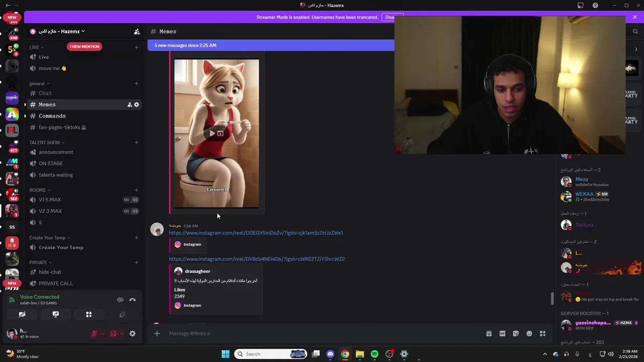This screenshot has height=362, width=644.
Task: Open File Explorer from taskbar
Action: pyautogui.click(x=360, y=354)
